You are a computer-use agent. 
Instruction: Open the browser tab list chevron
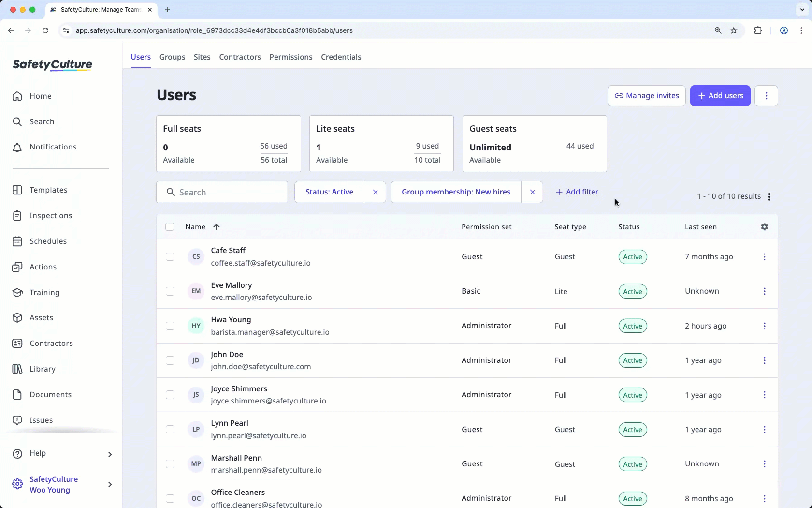802,10
